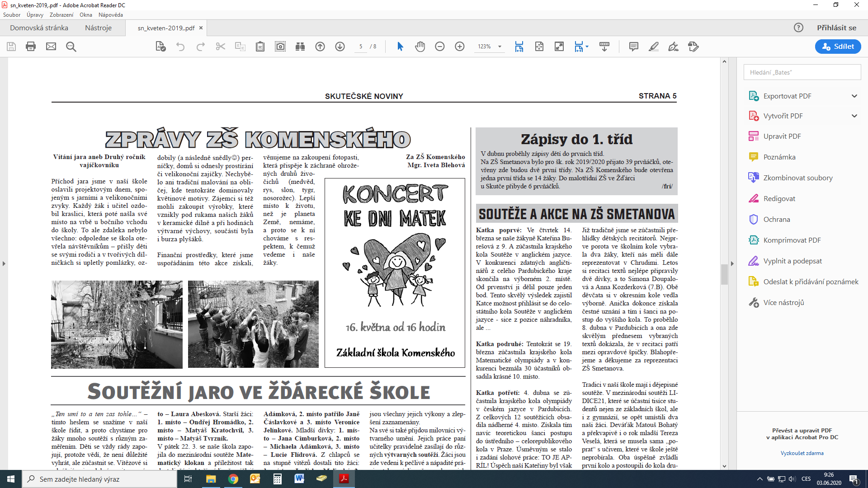
Task: Select the highlighter pen tool
Action: point(653,47)
